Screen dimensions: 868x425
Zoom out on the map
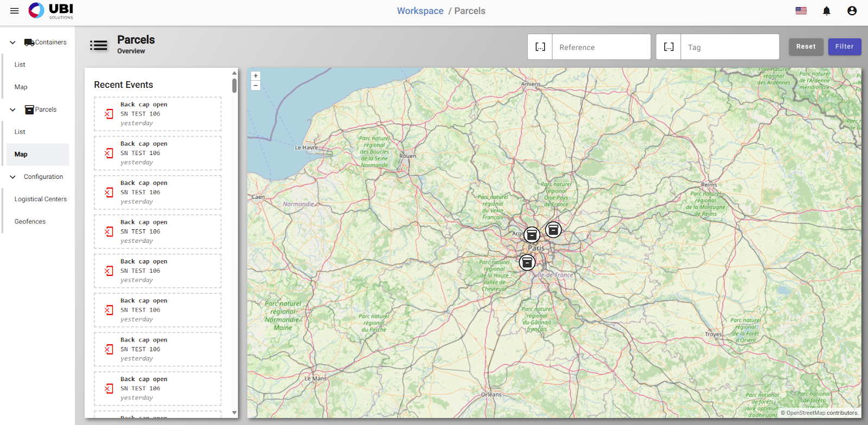[x=256, y=86]
